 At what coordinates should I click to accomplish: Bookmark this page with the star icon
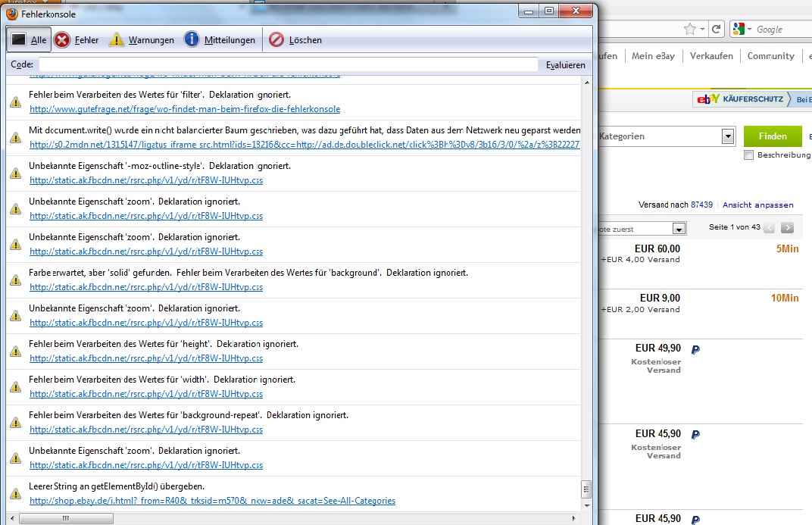click(x=689, y=30)
